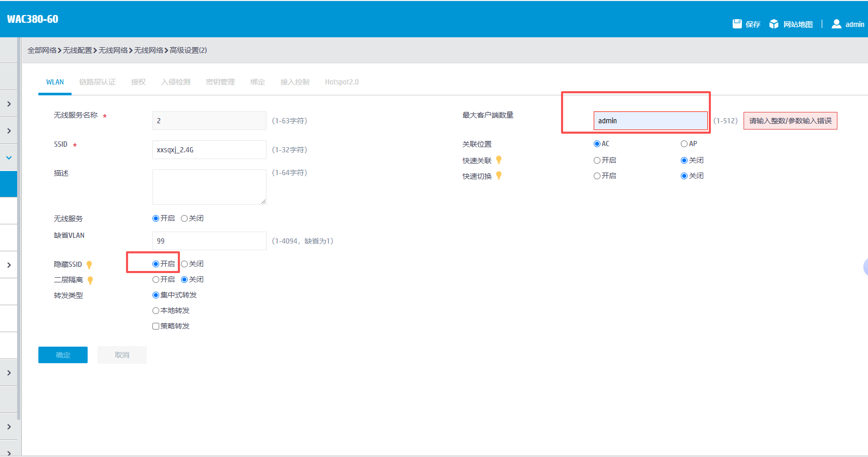This screenshot has width=868, height=457.
Task: Switch to the 链路层认证 tab
Action: pyautogui.click(x=97, y=82)
